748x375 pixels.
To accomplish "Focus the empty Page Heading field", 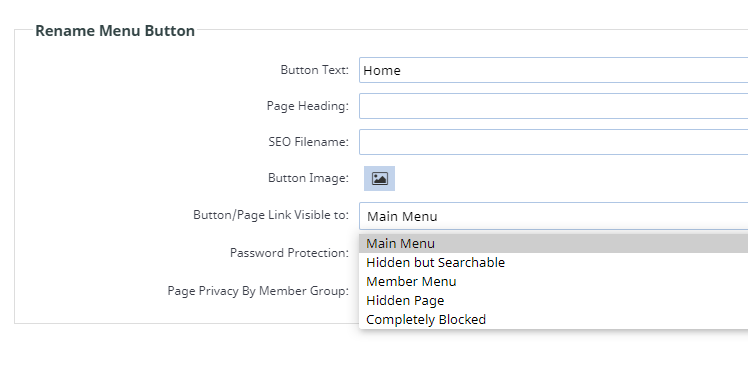I will point(553,106).
